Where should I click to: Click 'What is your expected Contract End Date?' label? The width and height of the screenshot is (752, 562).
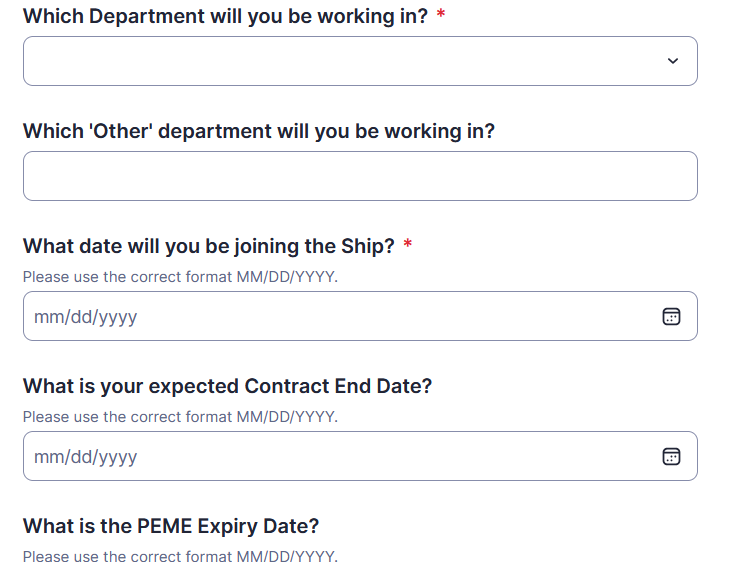click(x=227, y=386)
